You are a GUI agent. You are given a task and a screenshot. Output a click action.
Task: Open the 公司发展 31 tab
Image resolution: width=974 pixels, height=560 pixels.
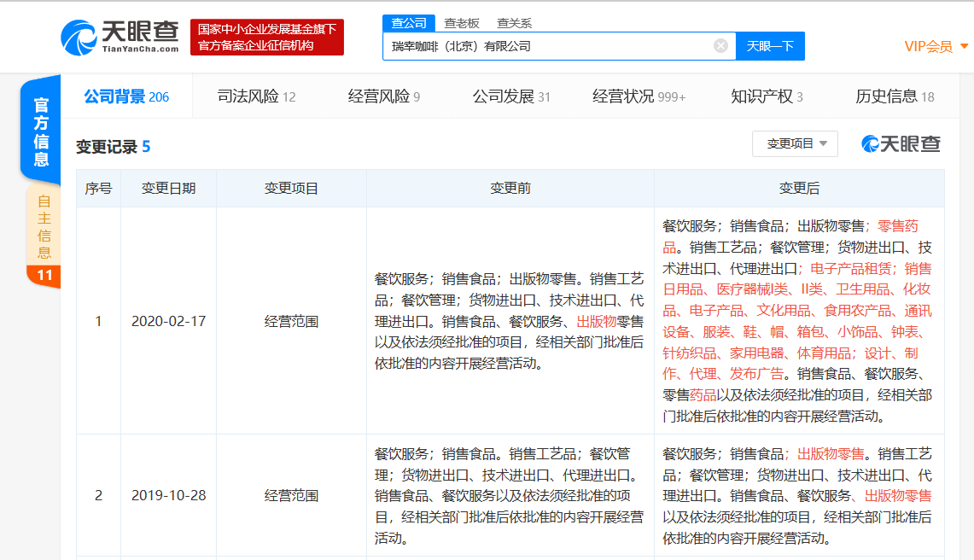click(x=511, y=96)
